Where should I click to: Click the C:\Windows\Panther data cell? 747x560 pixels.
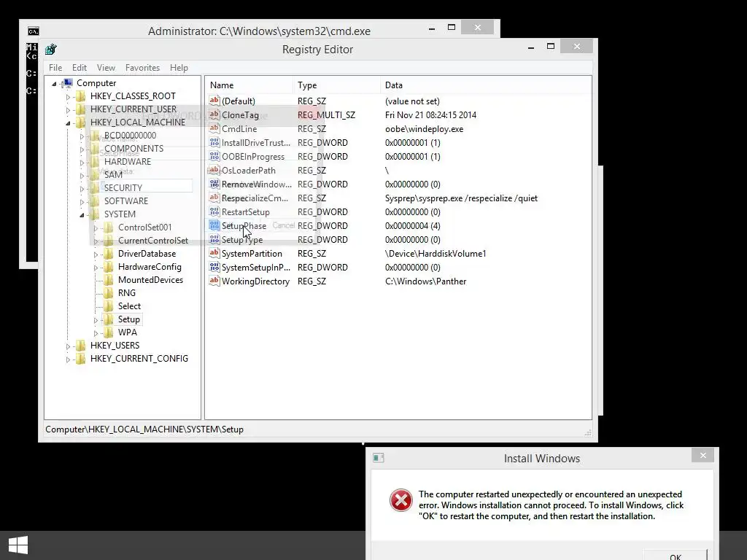(425, 281)
